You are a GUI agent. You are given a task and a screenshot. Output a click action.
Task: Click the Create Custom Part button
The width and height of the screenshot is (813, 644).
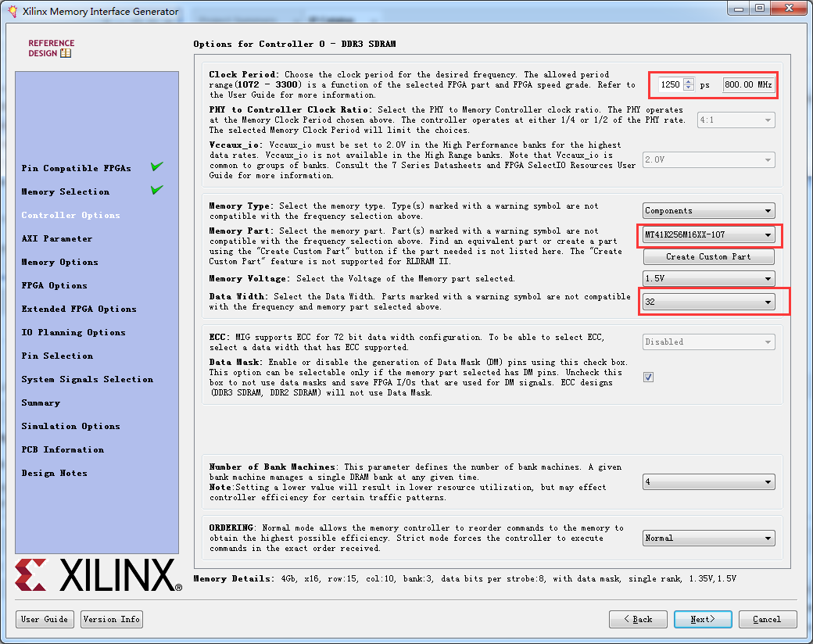pyautogui.click(x=709, y=256)
